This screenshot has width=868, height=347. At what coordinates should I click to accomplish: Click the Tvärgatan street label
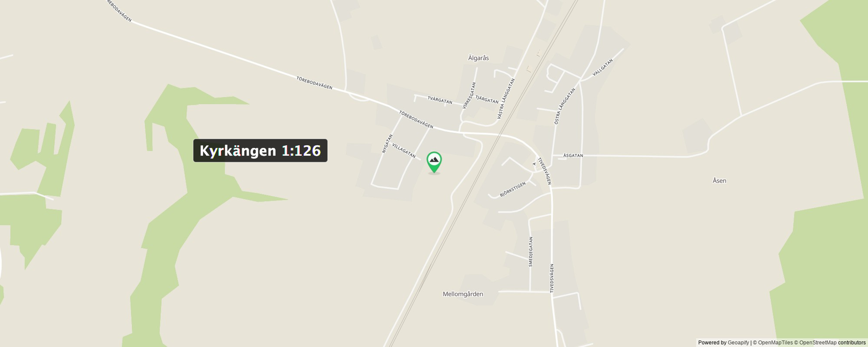440,100
